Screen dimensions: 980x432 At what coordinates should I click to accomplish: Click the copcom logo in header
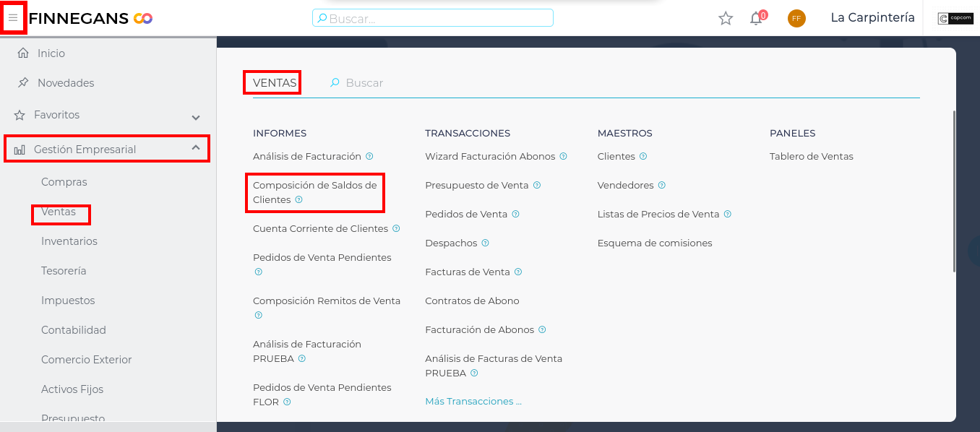tap(955, 18)
